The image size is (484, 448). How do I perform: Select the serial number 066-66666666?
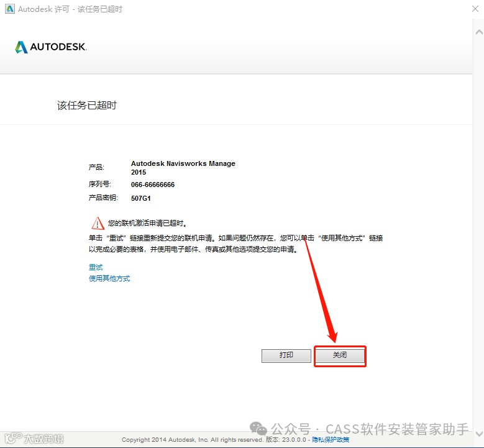(x=153, y=185)
